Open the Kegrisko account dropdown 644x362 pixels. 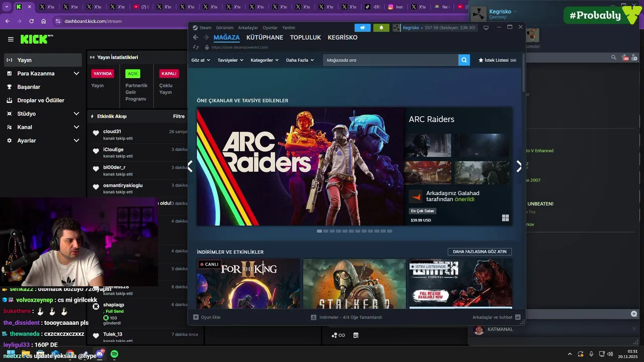pos(413,28)
